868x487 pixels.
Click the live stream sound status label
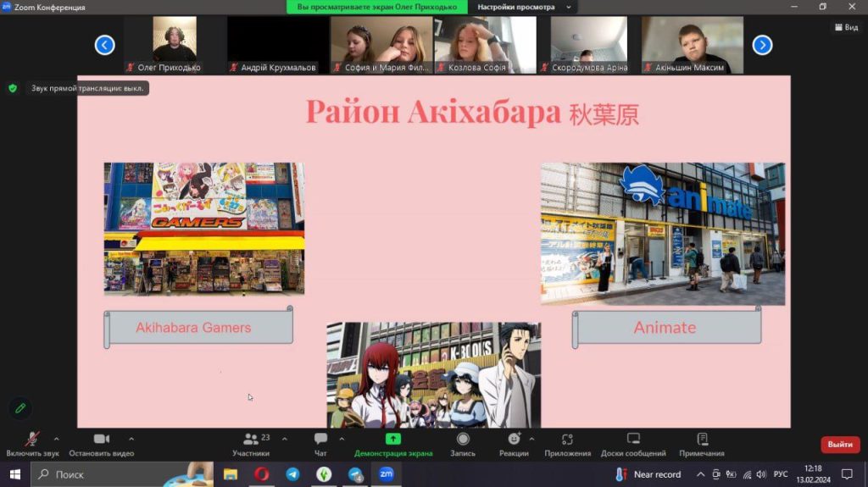87,88
